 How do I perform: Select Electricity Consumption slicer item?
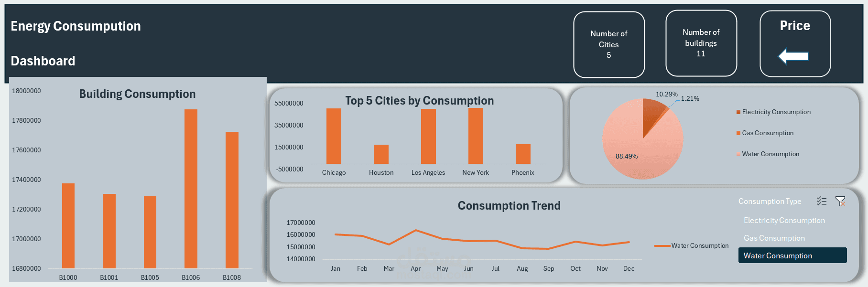coord(792,220)
